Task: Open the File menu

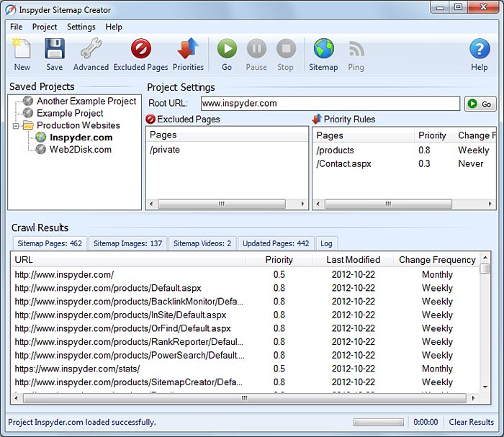Action: [x=16, y=27]
